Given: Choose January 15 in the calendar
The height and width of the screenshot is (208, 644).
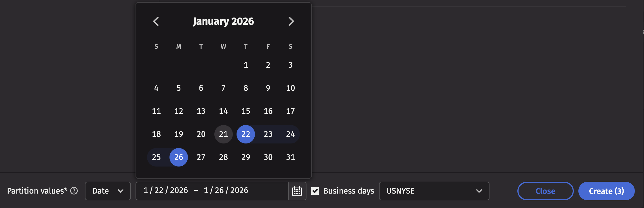Looking at the screenshot, I should [246, 111].
